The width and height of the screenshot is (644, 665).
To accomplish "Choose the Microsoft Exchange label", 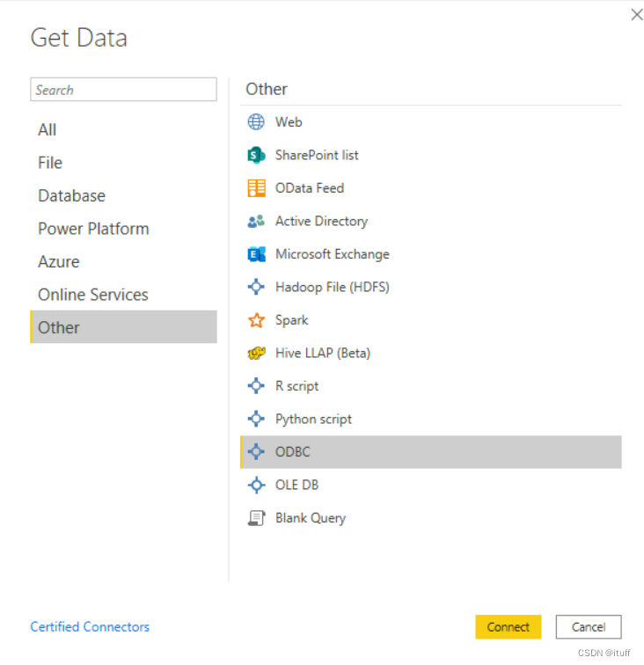I will click(x=333, y=254).
